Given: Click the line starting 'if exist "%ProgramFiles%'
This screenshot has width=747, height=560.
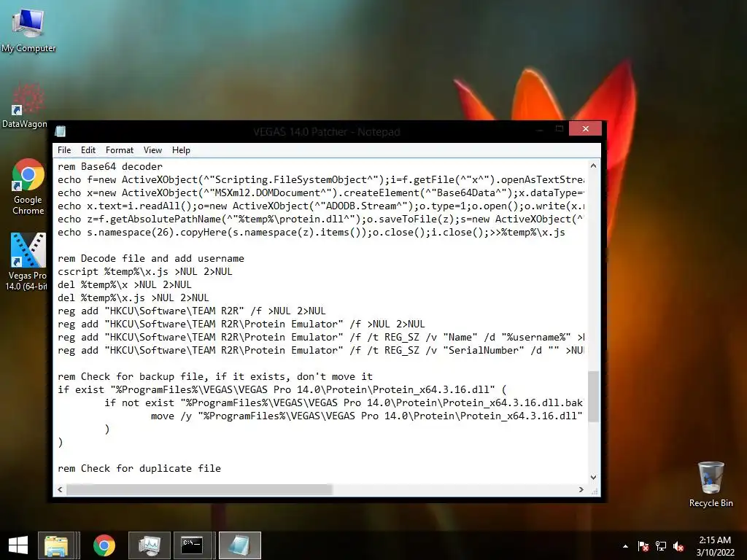Looking at the screenshot, I should (282, 389).
